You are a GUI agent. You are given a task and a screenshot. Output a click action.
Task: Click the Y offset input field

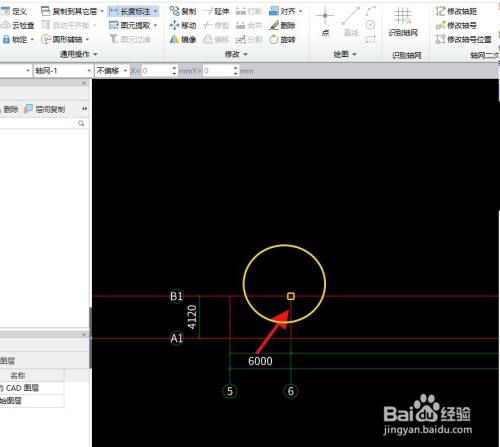point(218,71)
